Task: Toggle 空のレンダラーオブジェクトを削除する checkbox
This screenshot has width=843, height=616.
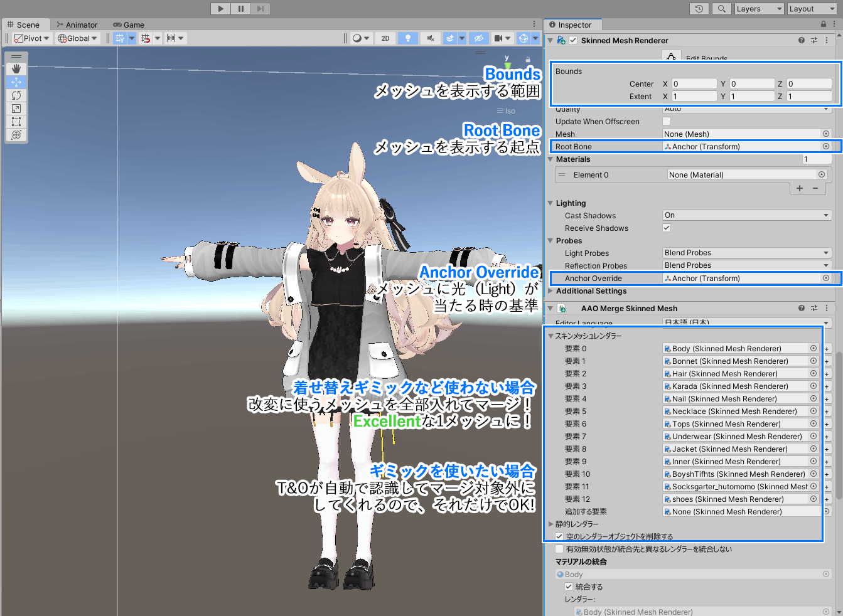Action: click(559, 536)
